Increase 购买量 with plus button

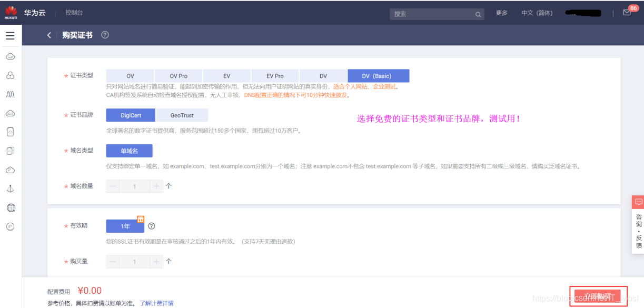(x=156, y=262)
